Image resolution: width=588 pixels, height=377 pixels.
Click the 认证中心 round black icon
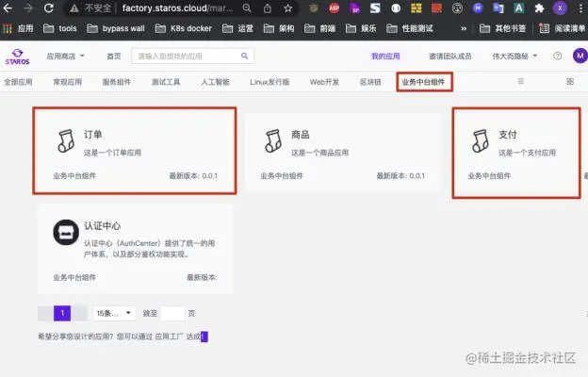click(66, 232)
